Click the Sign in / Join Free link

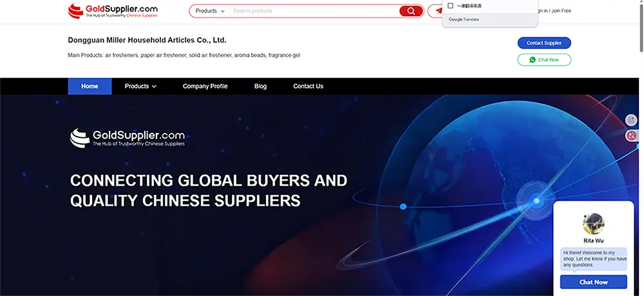(554, 11)
